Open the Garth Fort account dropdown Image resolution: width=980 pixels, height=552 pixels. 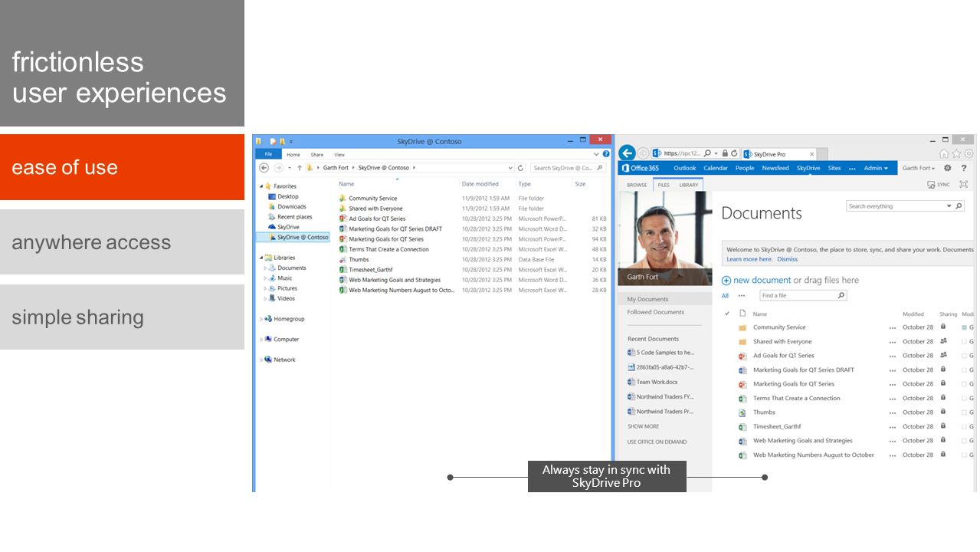(919, 168)
